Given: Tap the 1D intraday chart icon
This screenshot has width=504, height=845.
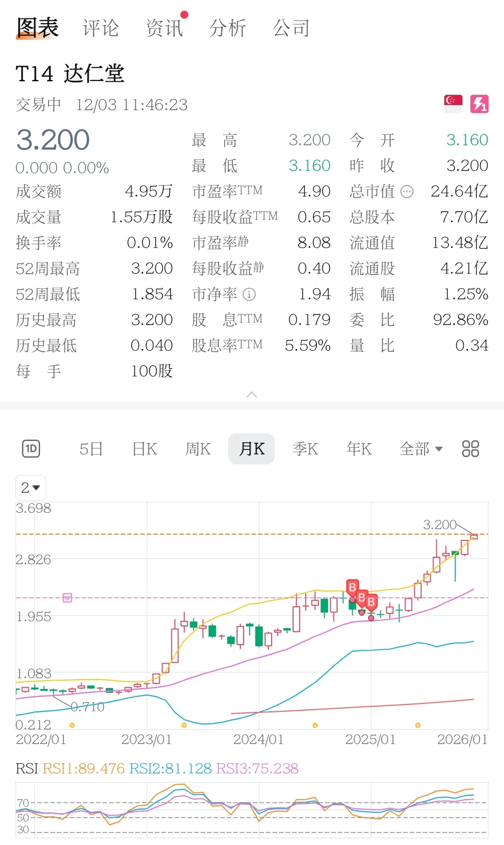Looking at the screenshot, I should click(x=31, y=449).
